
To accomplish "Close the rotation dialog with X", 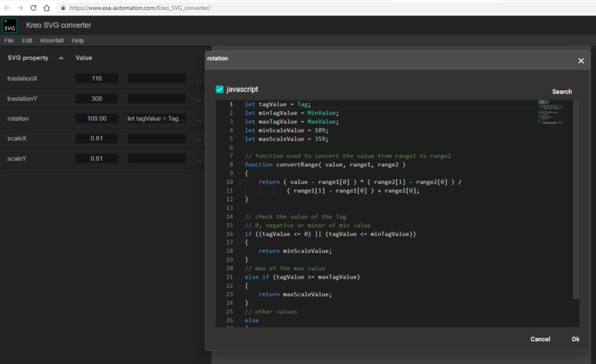I will 580,60.
